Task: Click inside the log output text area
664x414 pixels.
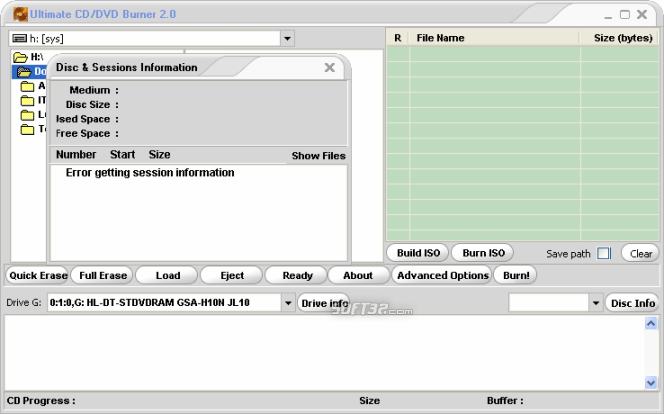Action: 324,353
